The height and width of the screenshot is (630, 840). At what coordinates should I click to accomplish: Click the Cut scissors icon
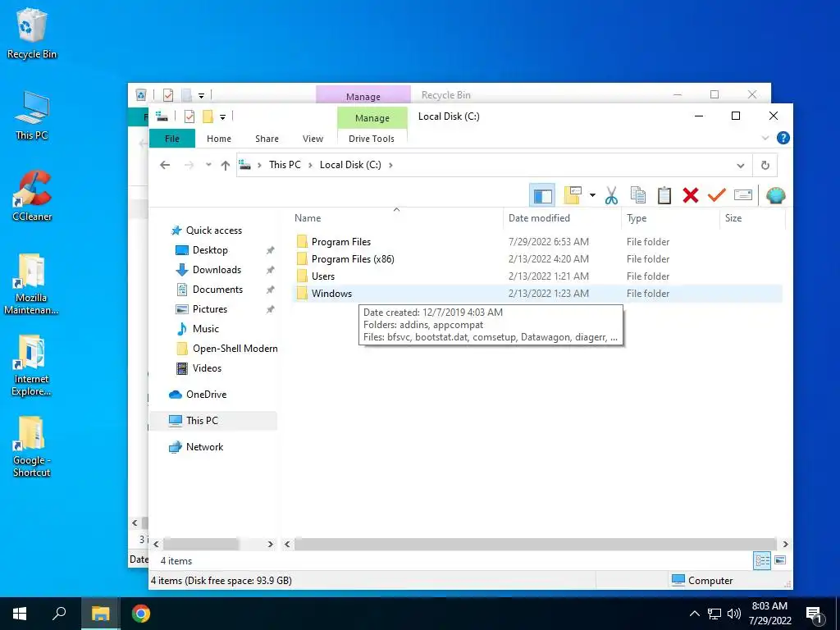coord(611,195)
